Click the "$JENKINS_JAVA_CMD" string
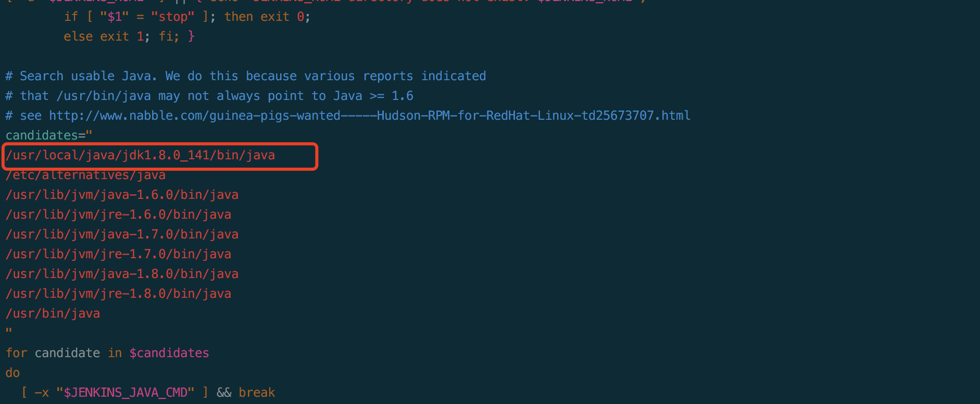This screenshot has width=980, height=404. (125, 393)
